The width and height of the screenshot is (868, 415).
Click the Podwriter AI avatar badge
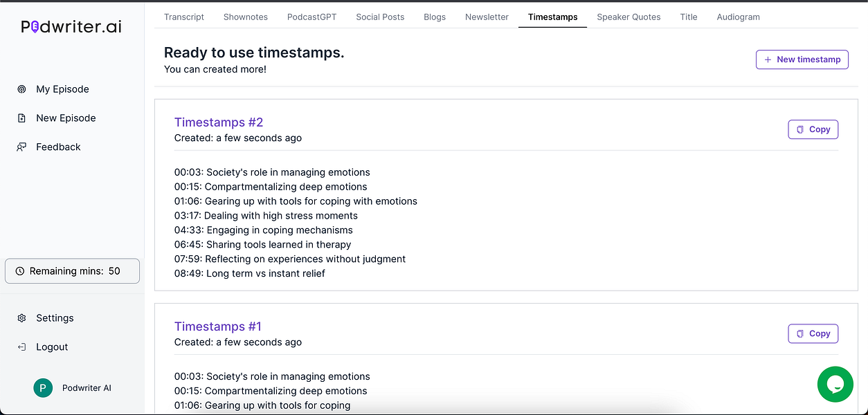42,388
